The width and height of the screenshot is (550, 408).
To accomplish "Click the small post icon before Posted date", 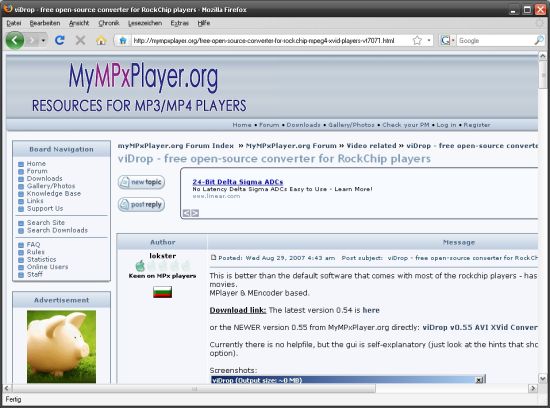I will [x=213, y=257].
